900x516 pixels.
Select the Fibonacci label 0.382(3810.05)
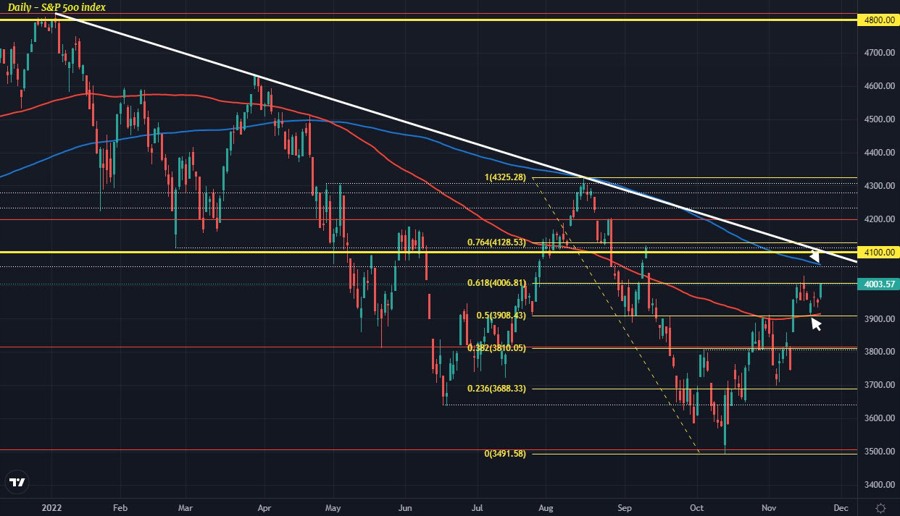(496, 348)
